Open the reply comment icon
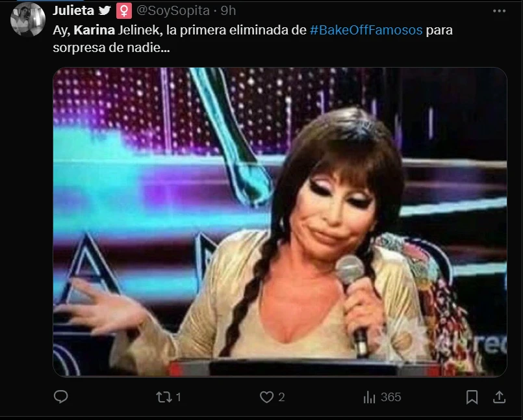 coord(60,397)
